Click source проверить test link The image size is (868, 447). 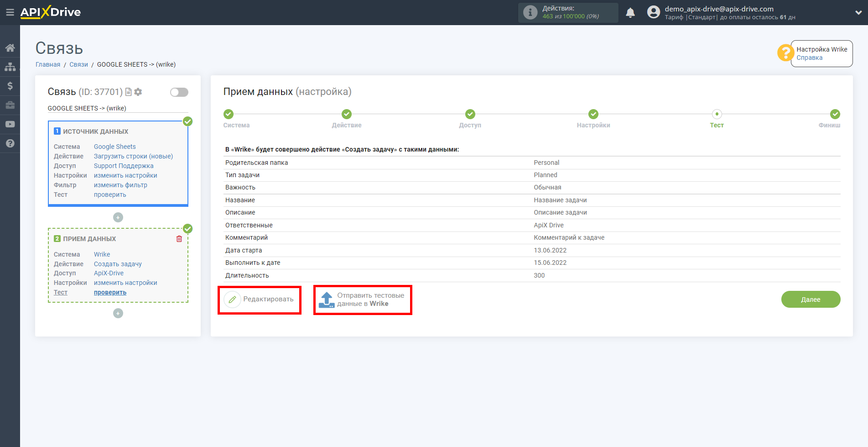tap(110, 195)
